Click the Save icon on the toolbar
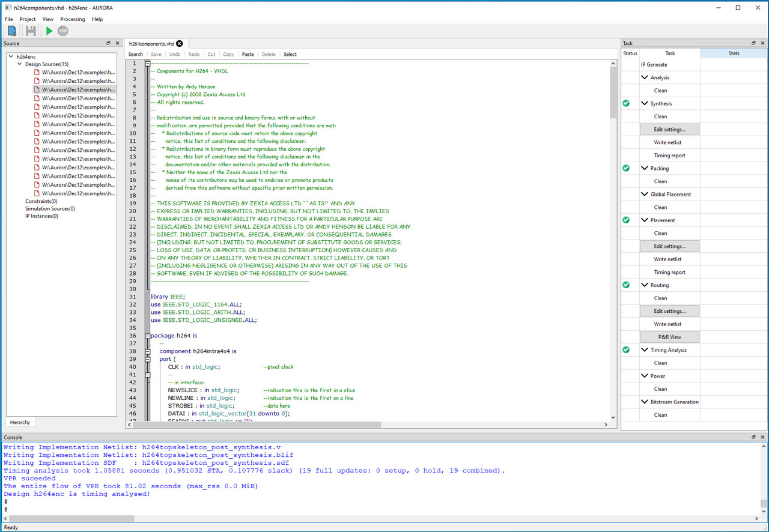This screenshot has width=769, height=532. [29, 31]
